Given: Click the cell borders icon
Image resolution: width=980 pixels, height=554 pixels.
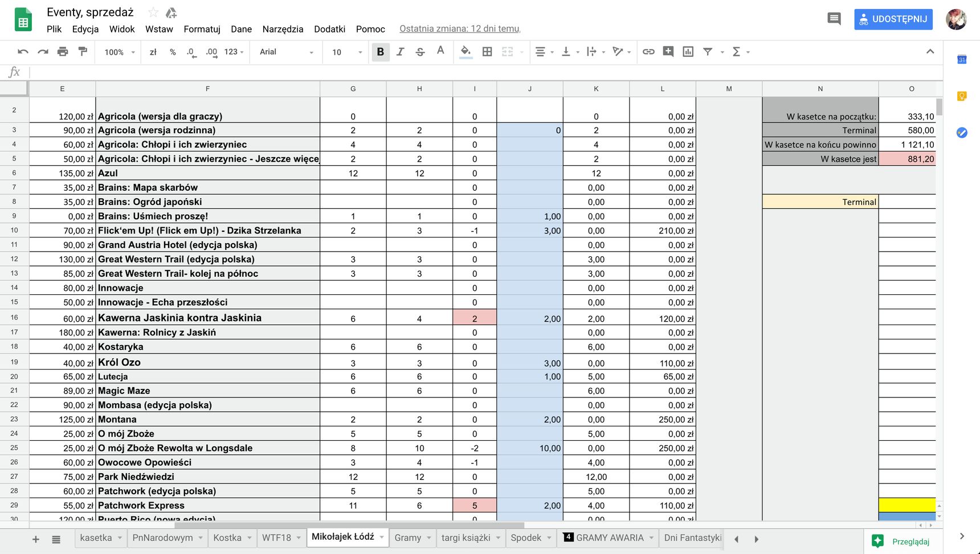Looking at the screenshot, I should click(487, 52).
